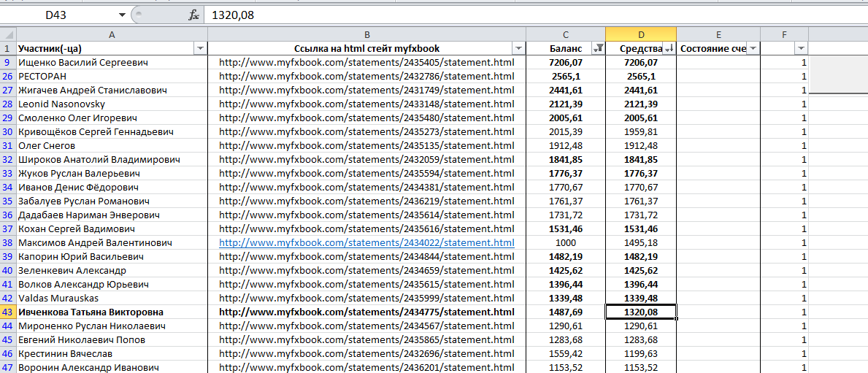Select row header 26
The image size is (868, 373).
[x=8, y=77]
